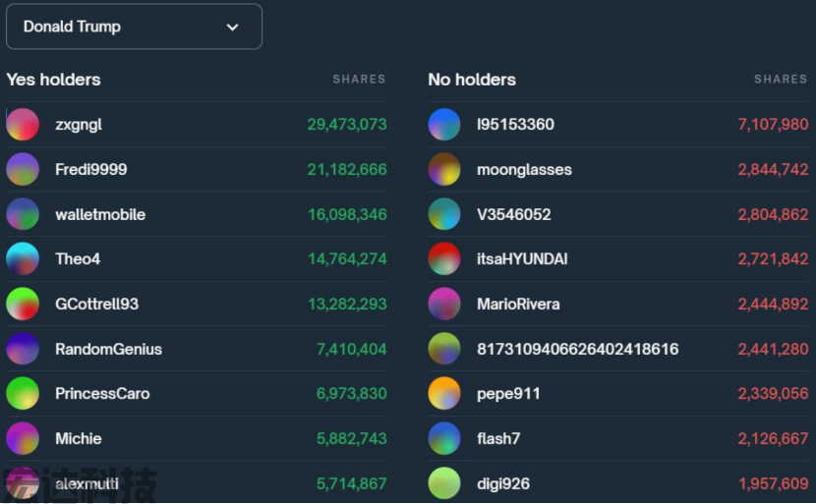Click the chevron arrow in Donald Trump selector

coord(233,28)
